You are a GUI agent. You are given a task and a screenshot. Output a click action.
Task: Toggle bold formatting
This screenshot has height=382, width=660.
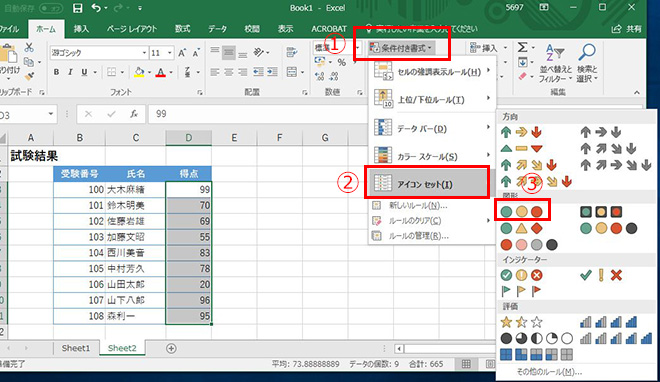pyautogui.click(x=56, y=72)
